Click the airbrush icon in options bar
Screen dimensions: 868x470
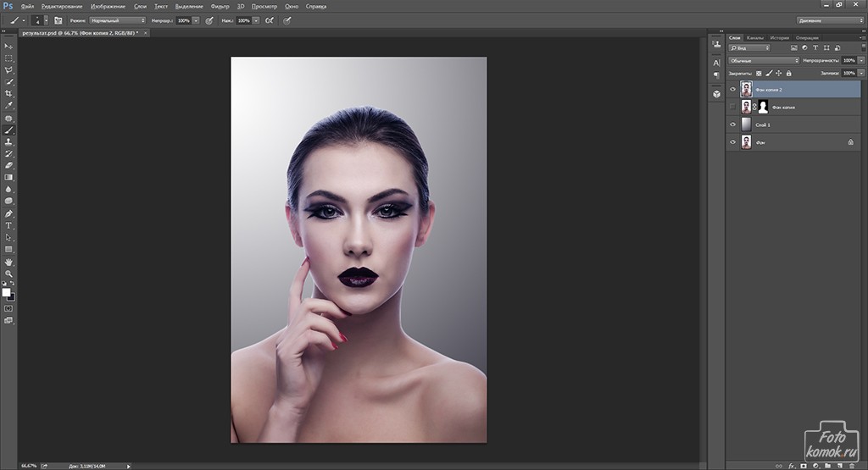[x=270, y=19]
